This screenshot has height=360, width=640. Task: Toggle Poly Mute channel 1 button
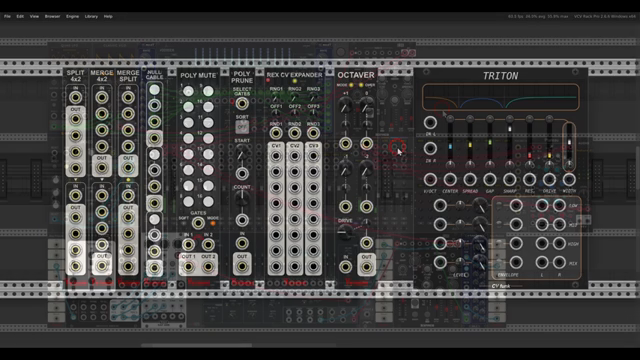pyautogui.click(x=188, y=91)
